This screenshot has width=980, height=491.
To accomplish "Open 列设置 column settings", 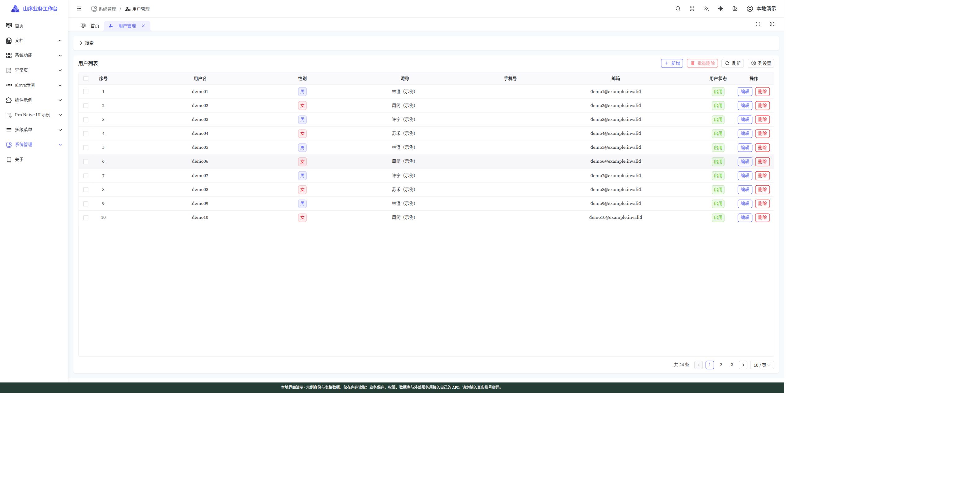I will click(761, 64).
